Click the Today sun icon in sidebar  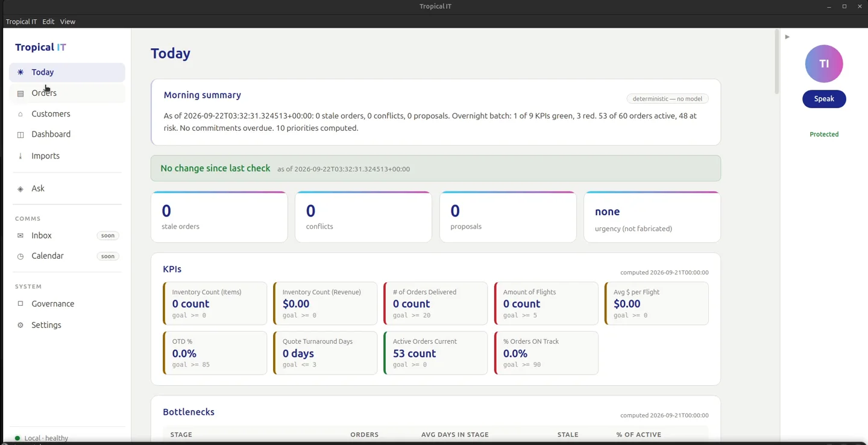point(20,72)
